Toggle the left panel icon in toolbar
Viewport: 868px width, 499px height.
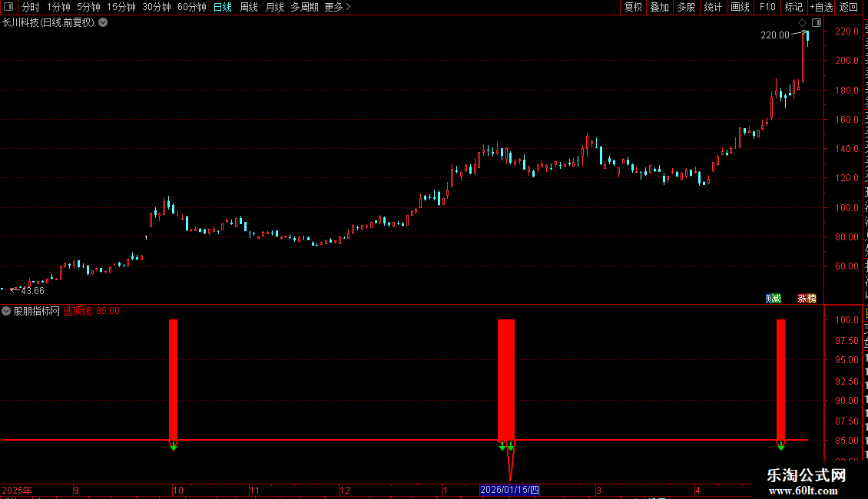click(8, 7)
